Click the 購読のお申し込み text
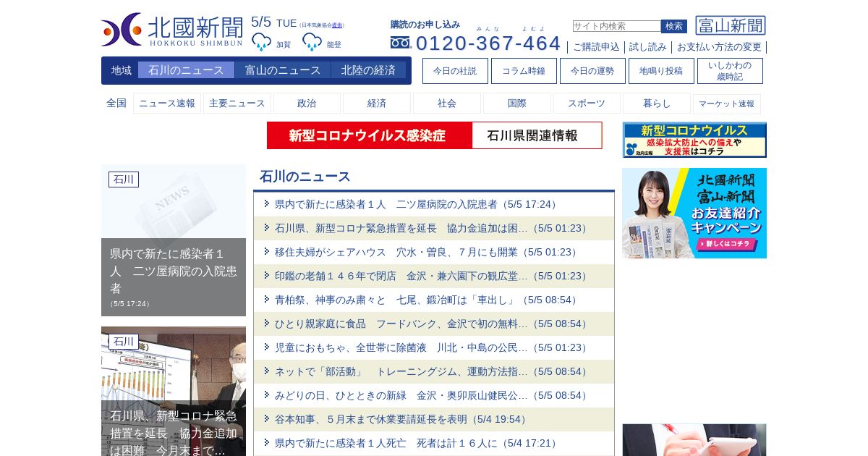Viewport: 868px width, 456px height. 425,25
